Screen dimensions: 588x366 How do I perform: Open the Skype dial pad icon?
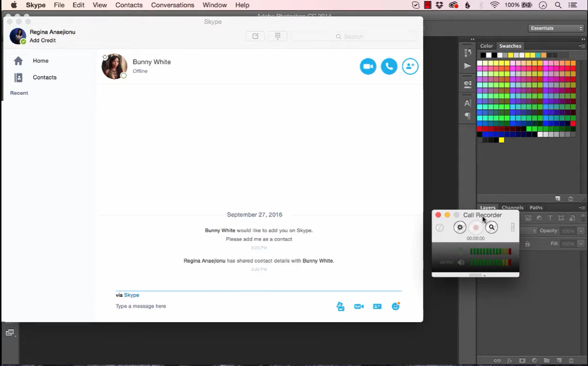278,36
